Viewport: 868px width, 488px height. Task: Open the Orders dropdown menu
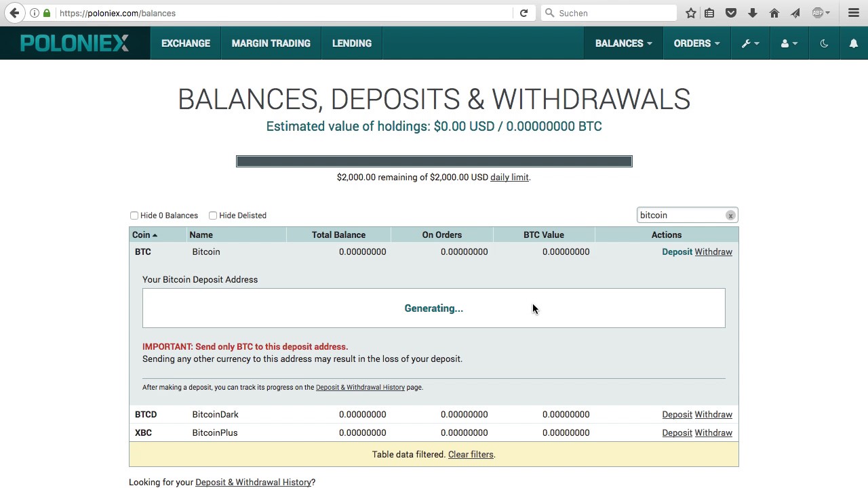pos(696,43)
